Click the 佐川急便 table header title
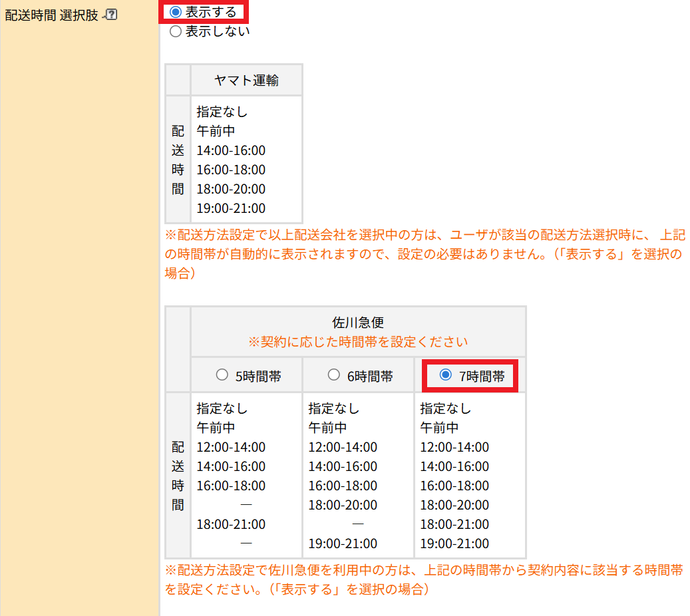The image size is (690, 616). pos(358,323)
